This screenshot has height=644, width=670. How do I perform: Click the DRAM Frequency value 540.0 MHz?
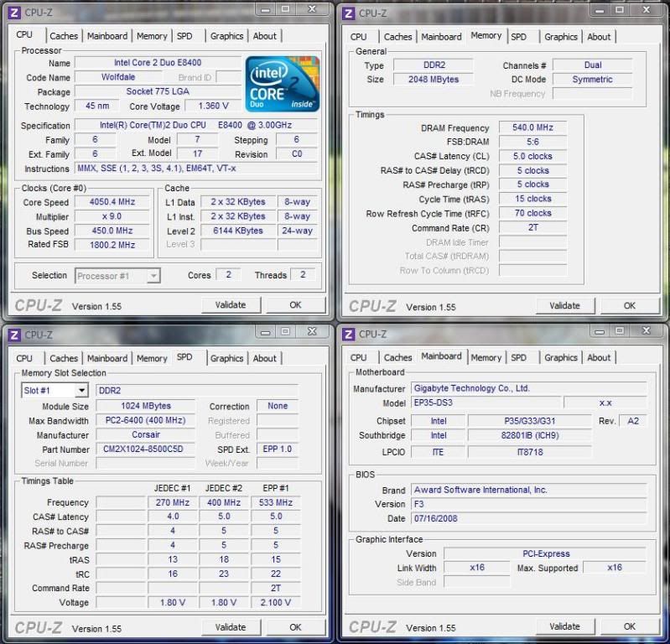tap(532, 127)
